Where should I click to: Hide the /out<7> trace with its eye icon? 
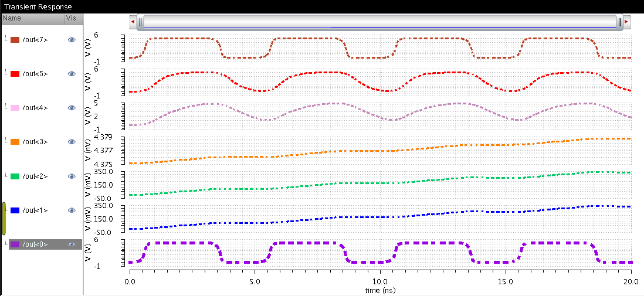coord(72,40)
